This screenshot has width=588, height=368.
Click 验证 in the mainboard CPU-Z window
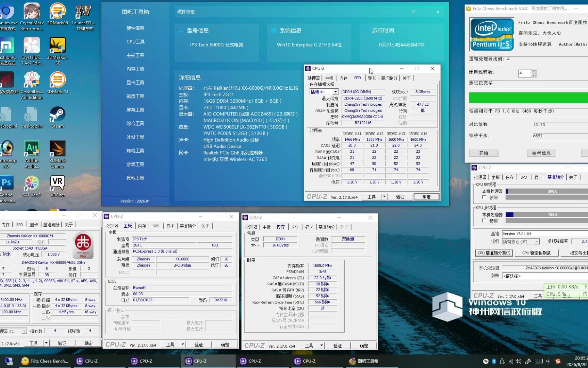click(x=199, y=344)
